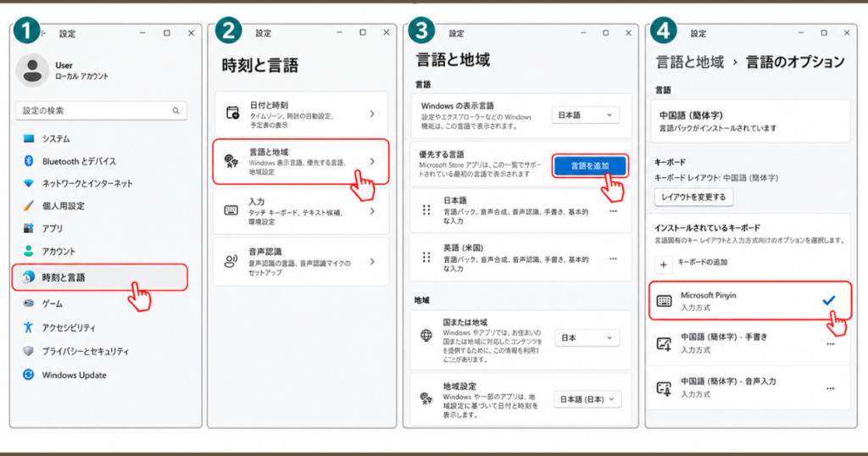The width and height of the screenshot is (868, 456).
Task: Click the 地域設定 icon in window 3
Action: pyautogui.click(x=426, y=398)
